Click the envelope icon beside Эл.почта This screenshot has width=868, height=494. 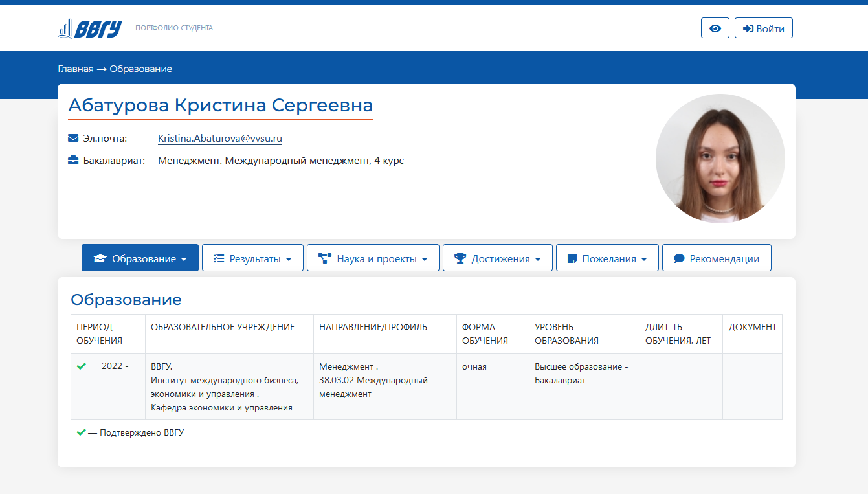tap(73, 138)
